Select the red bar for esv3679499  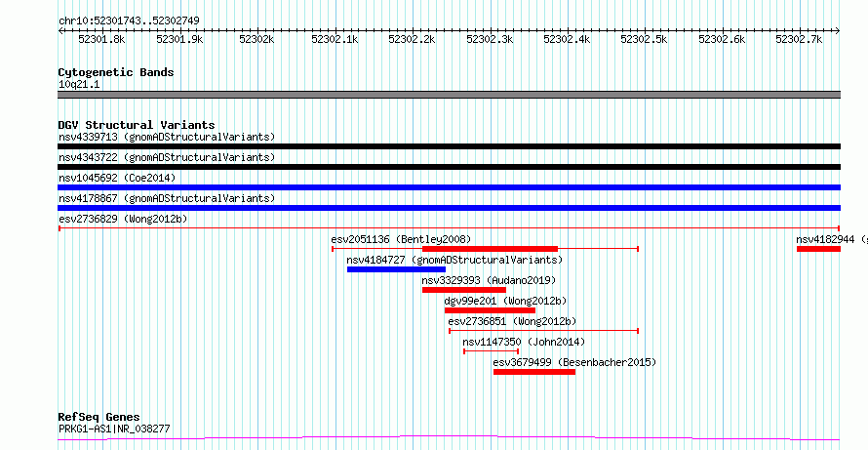click(x=534, y=372)
